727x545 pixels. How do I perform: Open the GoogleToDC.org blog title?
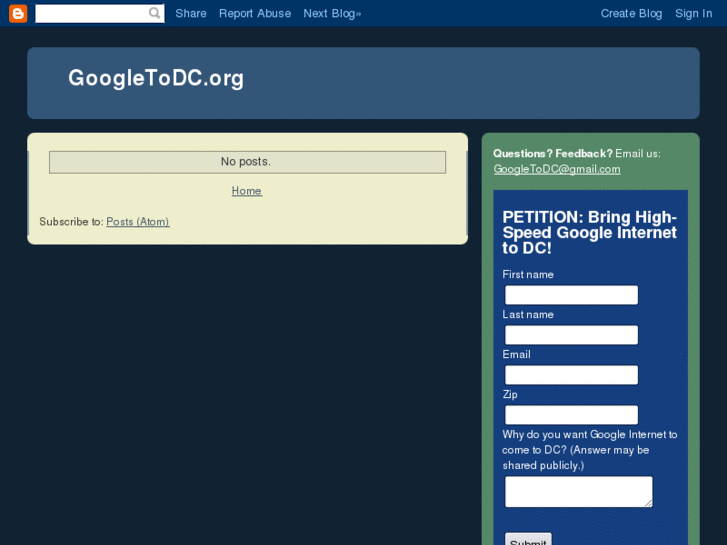[156, 78]
